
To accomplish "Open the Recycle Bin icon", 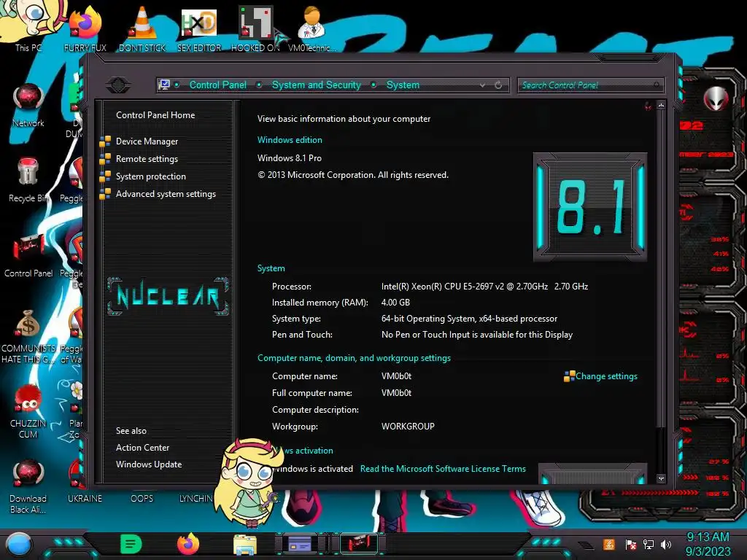I will (x=28, y=180).
